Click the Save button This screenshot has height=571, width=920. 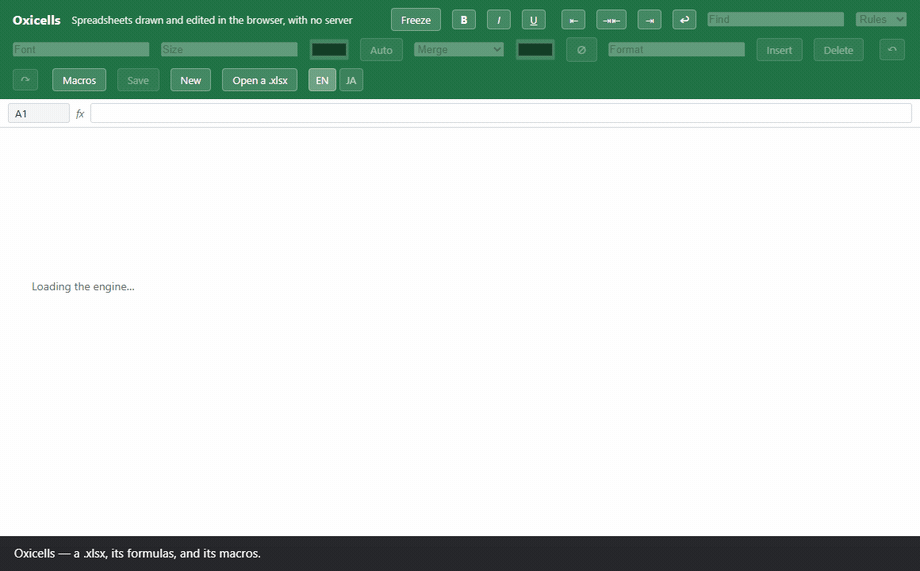click(138, 80)
